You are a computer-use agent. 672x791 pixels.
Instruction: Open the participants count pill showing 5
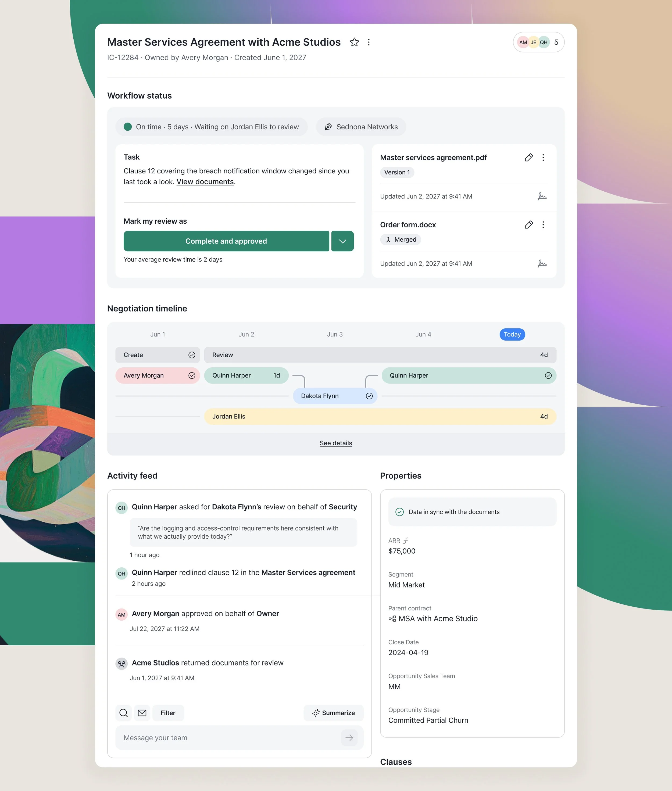coord(539,42)
